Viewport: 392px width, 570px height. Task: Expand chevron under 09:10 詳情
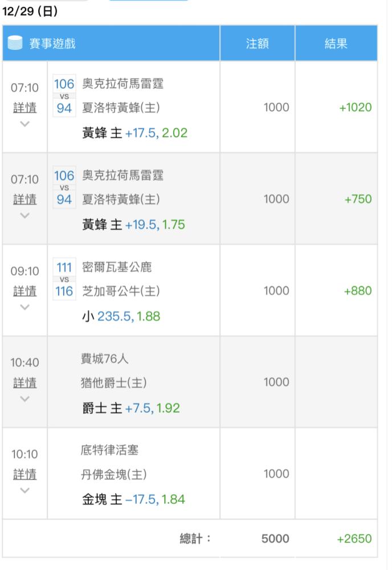24,307
